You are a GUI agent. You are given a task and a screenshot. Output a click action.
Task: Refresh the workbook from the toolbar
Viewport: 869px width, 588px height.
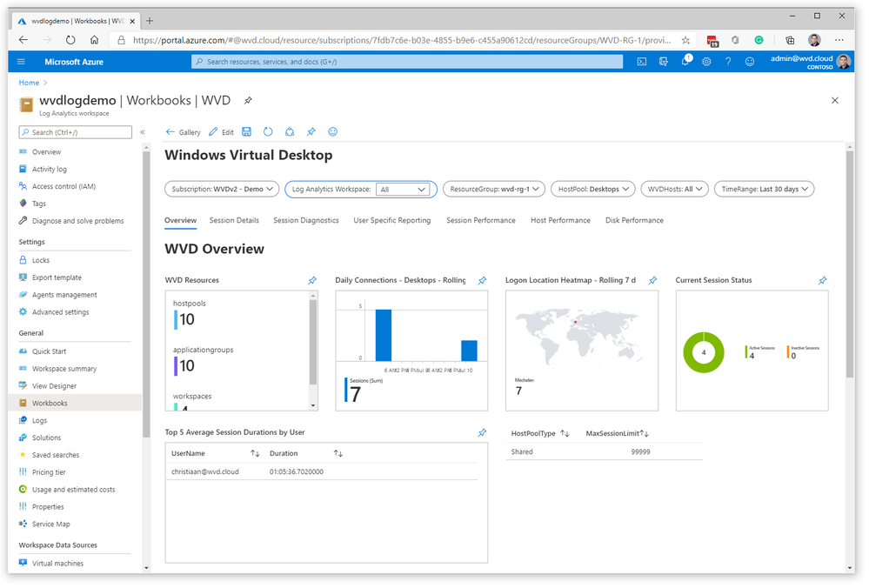click(x=268, y=132)
